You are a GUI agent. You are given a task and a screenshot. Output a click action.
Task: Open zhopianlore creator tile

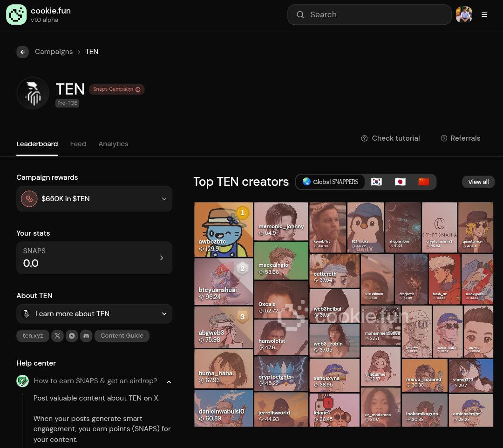point(403,227)
